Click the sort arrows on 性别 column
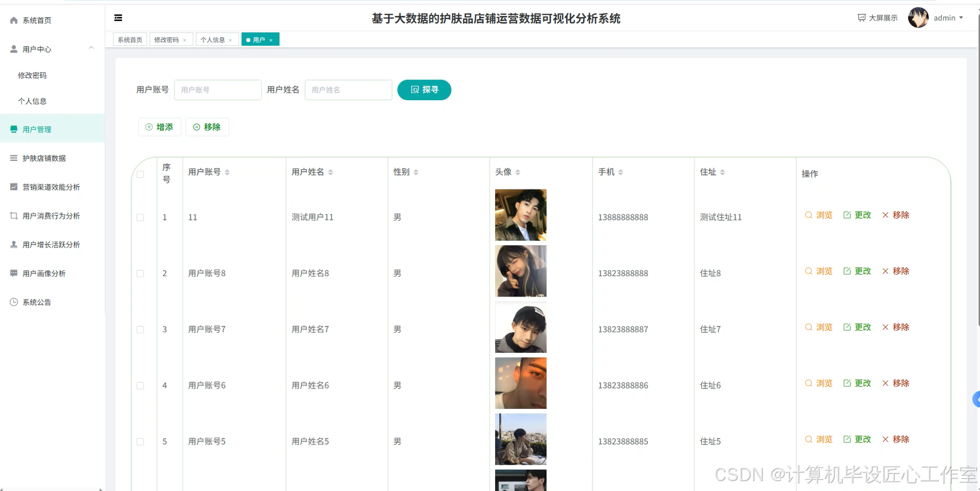980x491 pixels. click(416, 172)
